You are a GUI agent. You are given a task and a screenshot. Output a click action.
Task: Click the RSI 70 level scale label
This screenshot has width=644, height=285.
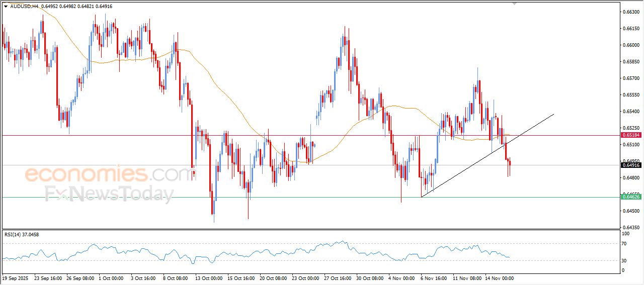click(625, 244)
